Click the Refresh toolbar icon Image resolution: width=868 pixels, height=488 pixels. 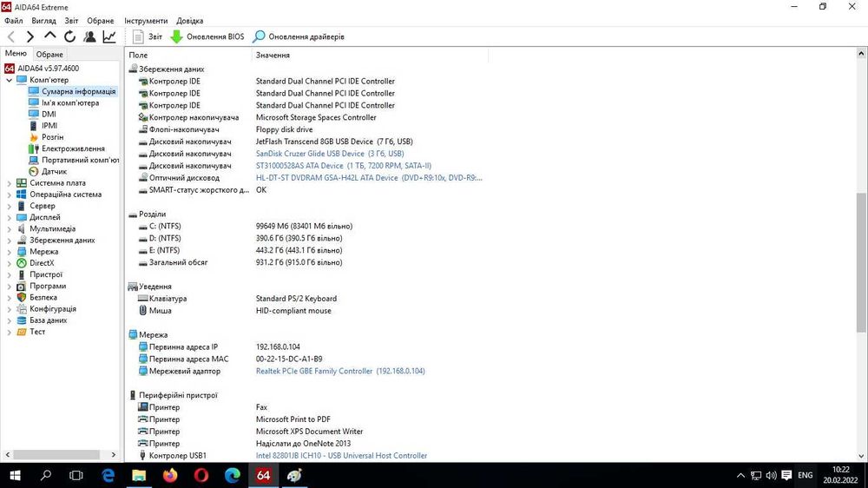pos(69,36)
